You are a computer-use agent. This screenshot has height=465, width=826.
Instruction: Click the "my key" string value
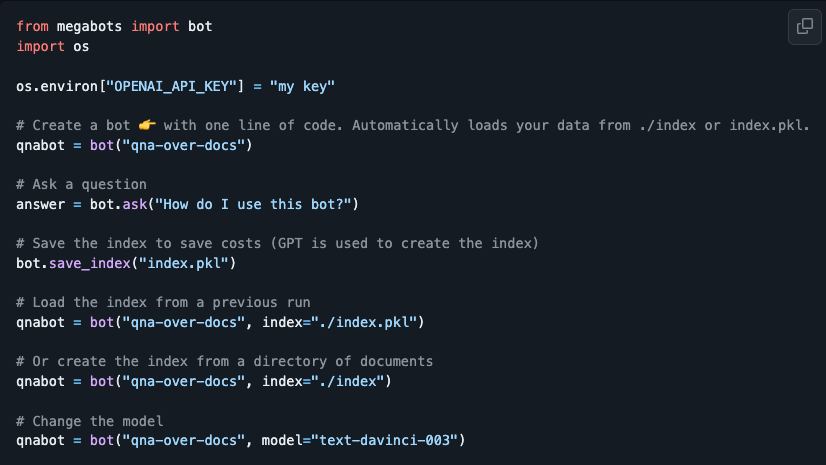point(302,86)
